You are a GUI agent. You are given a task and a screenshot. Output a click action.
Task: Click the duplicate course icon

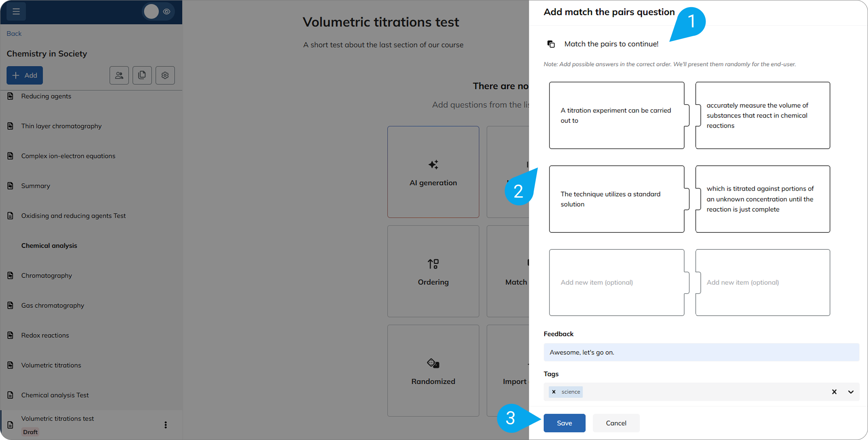[142, 75]
